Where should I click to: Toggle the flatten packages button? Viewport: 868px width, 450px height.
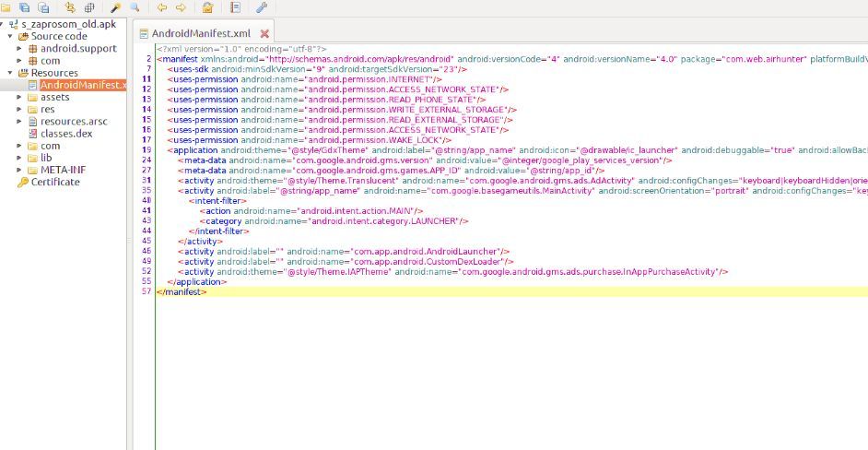pos(89,7)
